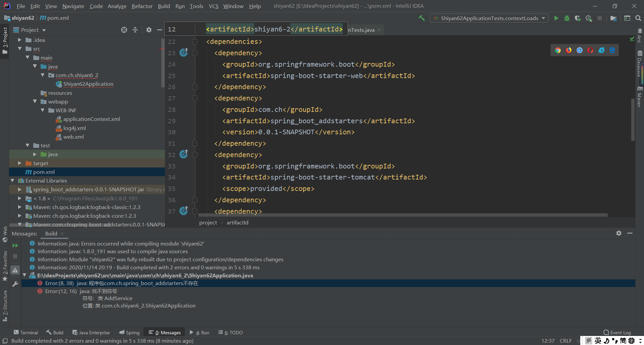Viewport: 644px width, 345px height.
Task: Run the Shiyan62ApplicationTests configuration
Action: [556, 18]
